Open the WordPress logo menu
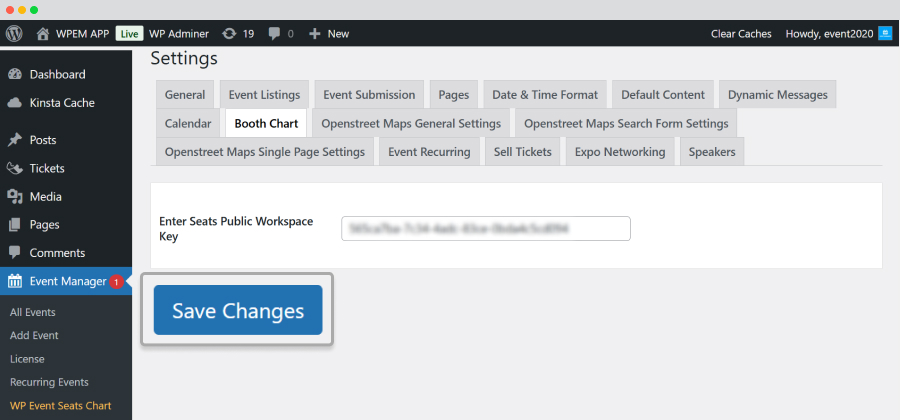The image size is (900, 420). (14, 33)
